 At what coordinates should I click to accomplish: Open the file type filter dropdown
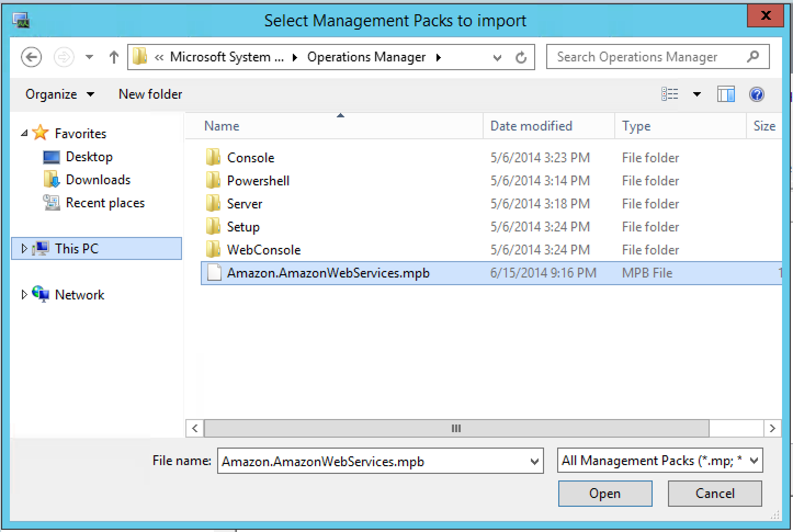(754, 461)
